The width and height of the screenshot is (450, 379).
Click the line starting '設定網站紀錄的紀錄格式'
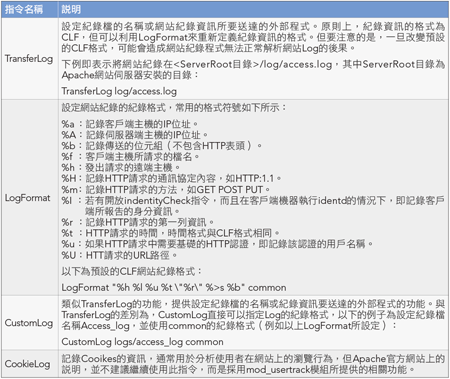coord(174,107)
